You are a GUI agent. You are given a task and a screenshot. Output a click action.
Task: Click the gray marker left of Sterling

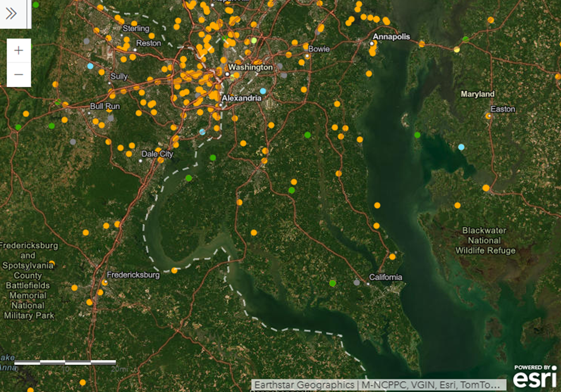tap(86, 41)
